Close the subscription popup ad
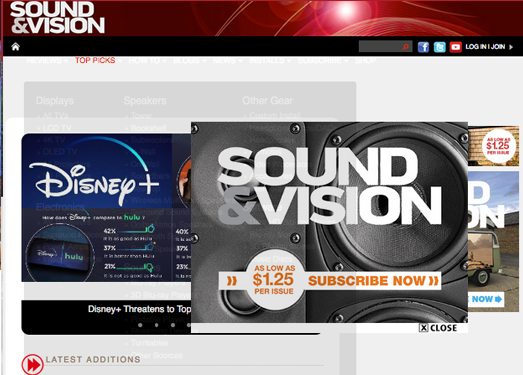The image size is (523, 375). point(438,328)
